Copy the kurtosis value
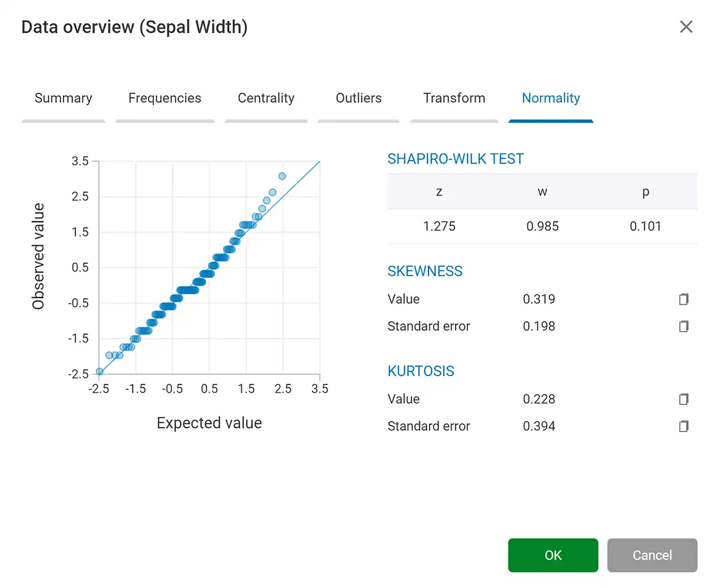Screen dimensions: 719x588 [684, 399]
